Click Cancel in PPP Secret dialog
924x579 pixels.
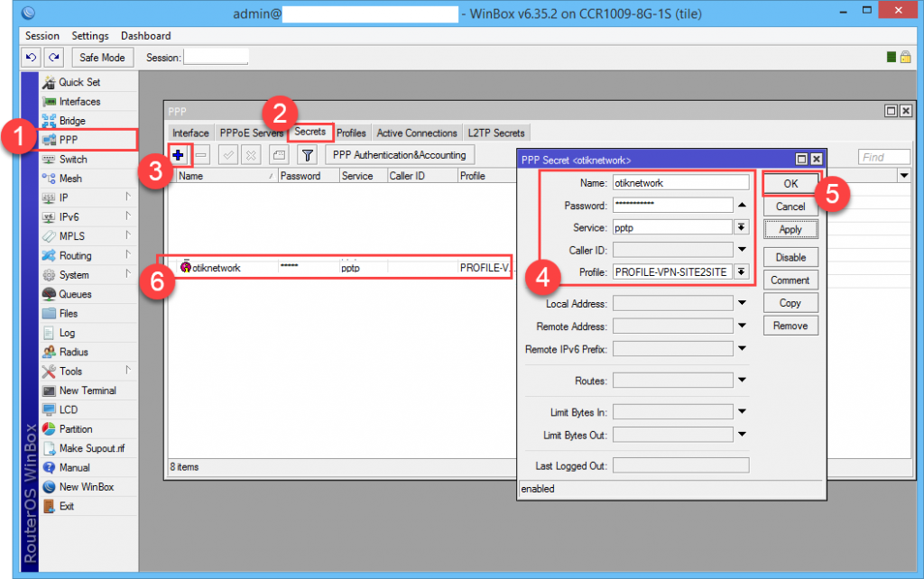click(790, 207)
